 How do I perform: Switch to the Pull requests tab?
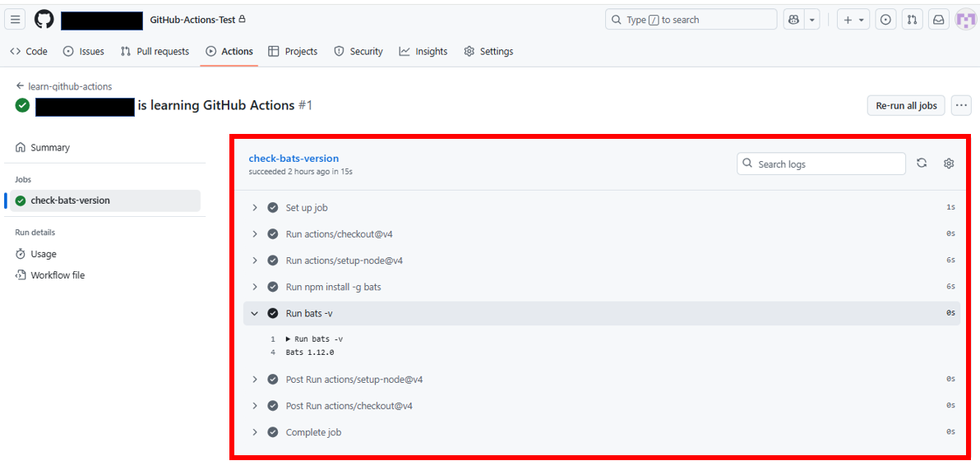click(155, 51)
